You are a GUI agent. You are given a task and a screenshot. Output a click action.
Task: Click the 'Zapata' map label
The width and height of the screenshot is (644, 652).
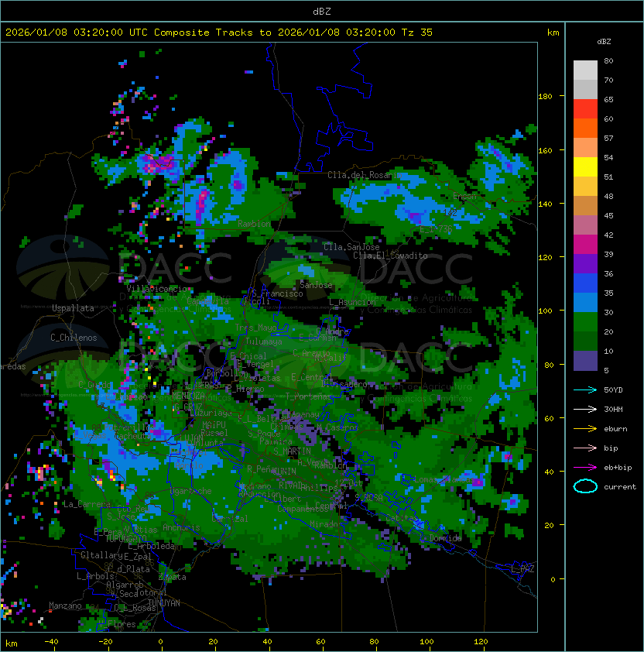pyautogui.click(x=173, y=577)
